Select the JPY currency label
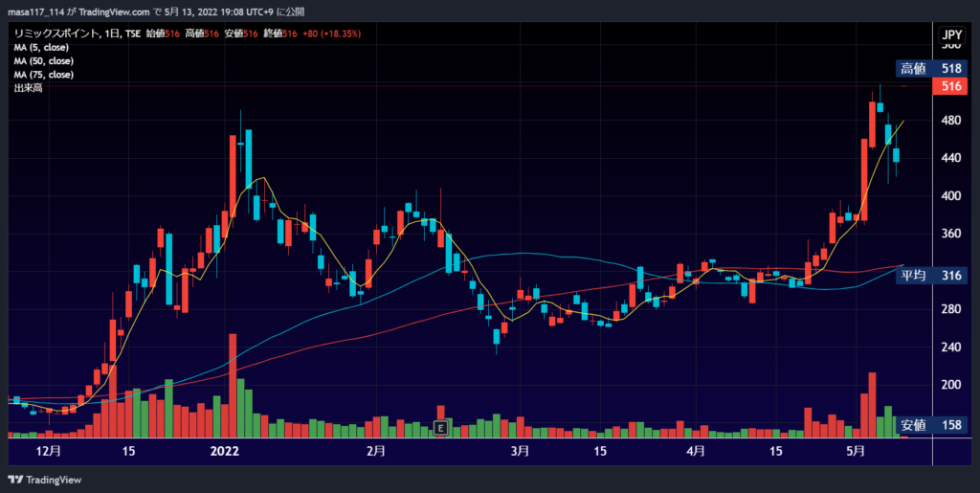980x493 pixels. 950,34
